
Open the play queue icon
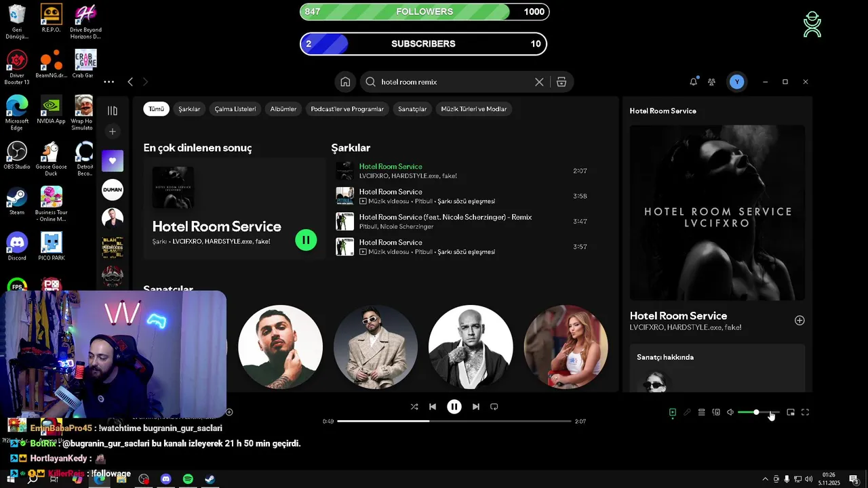(702, 412)
